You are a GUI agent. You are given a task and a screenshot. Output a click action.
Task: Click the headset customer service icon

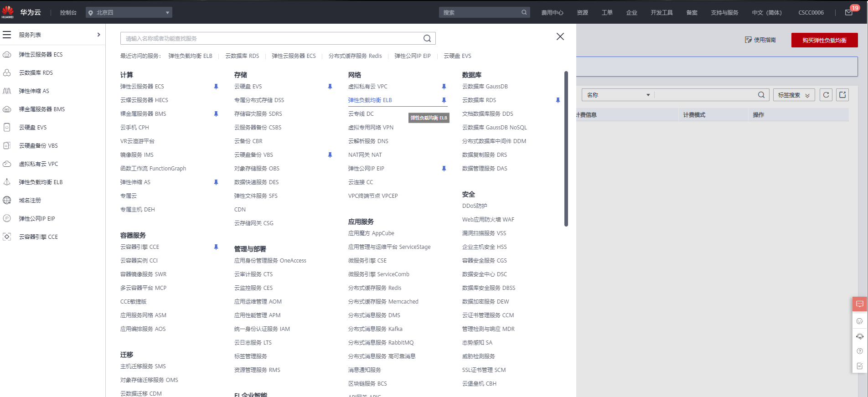coord(860,336)
